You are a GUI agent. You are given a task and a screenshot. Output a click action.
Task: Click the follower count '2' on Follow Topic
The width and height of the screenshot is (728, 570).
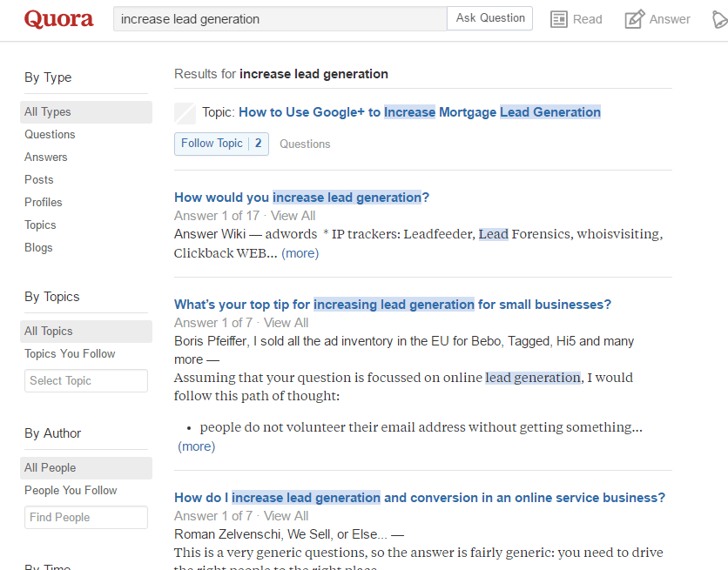click(x=258, y=144)
